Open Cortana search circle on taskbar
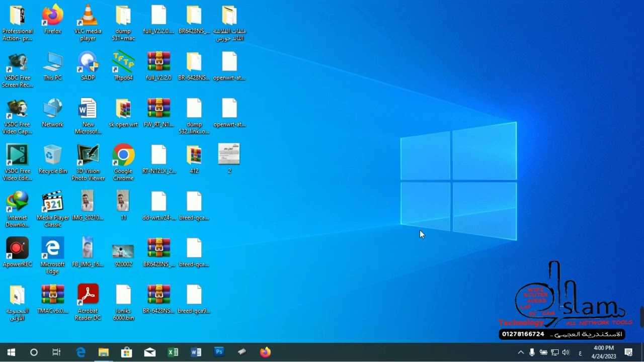Viewport: 644px width, 362px height. click(34, 352)
